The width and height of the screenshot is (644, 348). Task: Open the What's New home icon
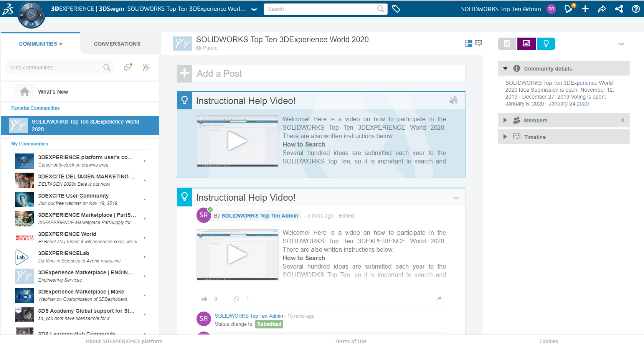point(25,91)
